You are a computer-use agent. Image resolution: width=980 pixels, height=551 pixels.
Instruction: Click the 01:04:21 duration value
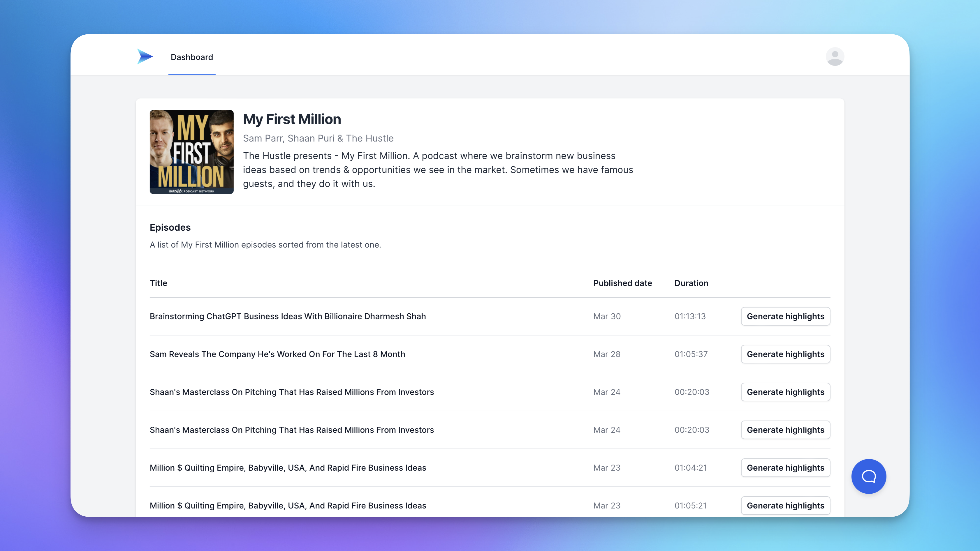691,468
